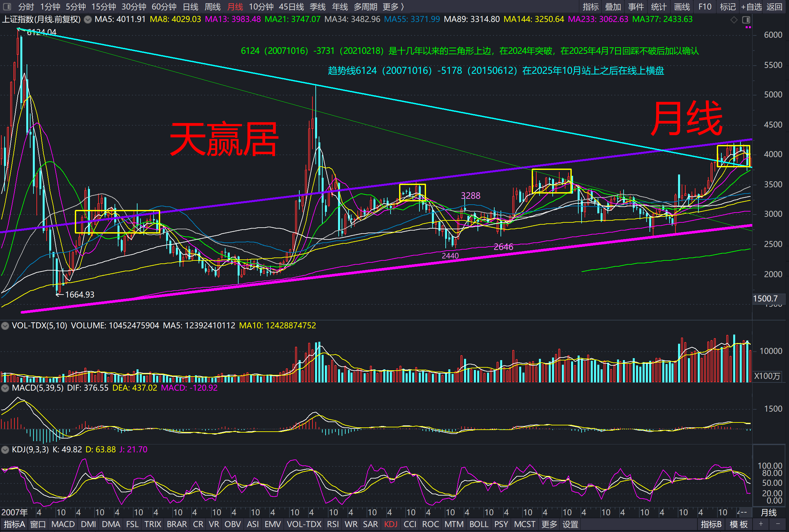Select MACD in the bottom indicator bar

click(63, 524)
